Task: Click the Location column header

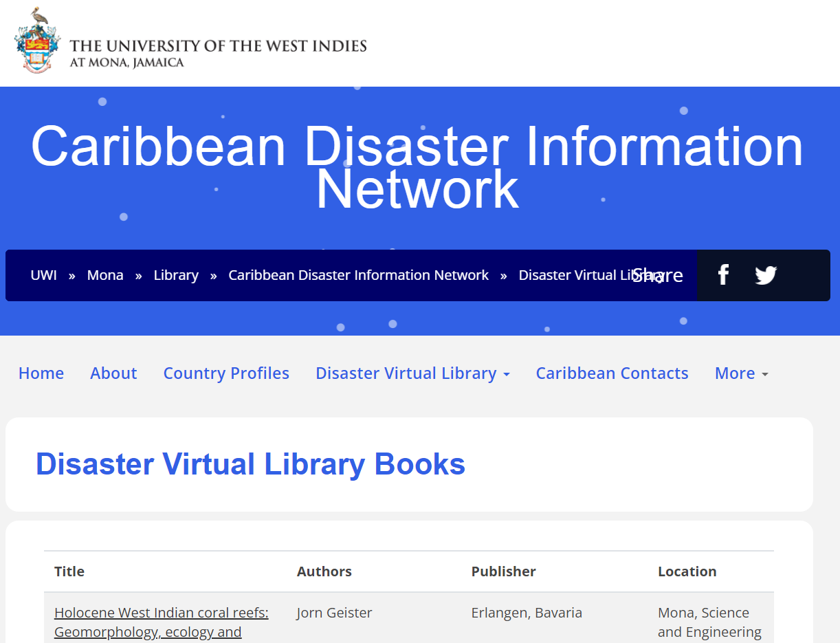Action: (x=687, y=571)
